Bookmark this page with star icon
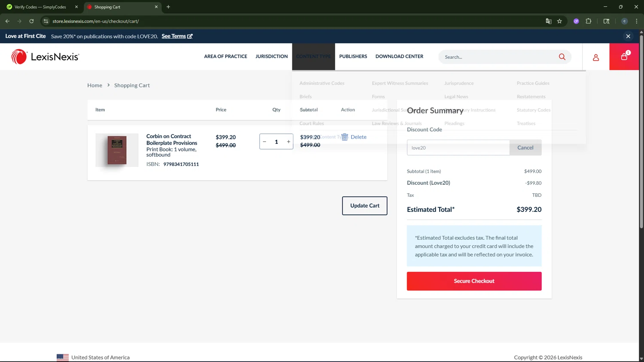 point(559,21)
